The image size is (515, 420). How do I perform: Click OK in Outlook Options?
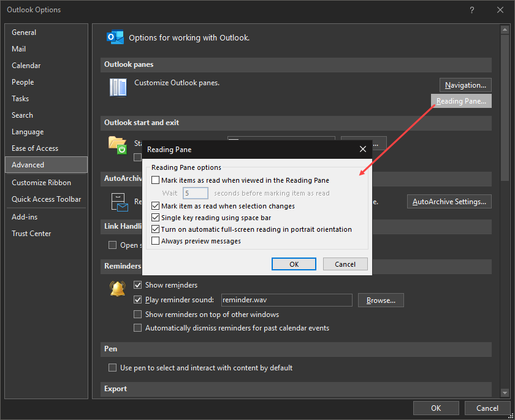pyautogui.click(x=436, y=408)
